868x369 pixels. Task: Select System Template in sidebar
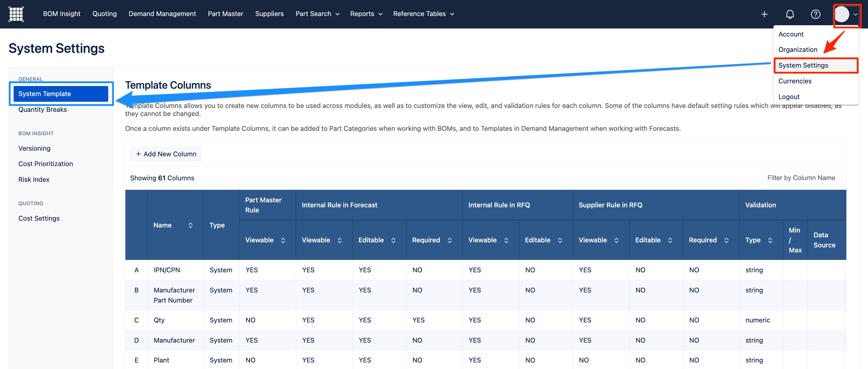tap(61, 94)
